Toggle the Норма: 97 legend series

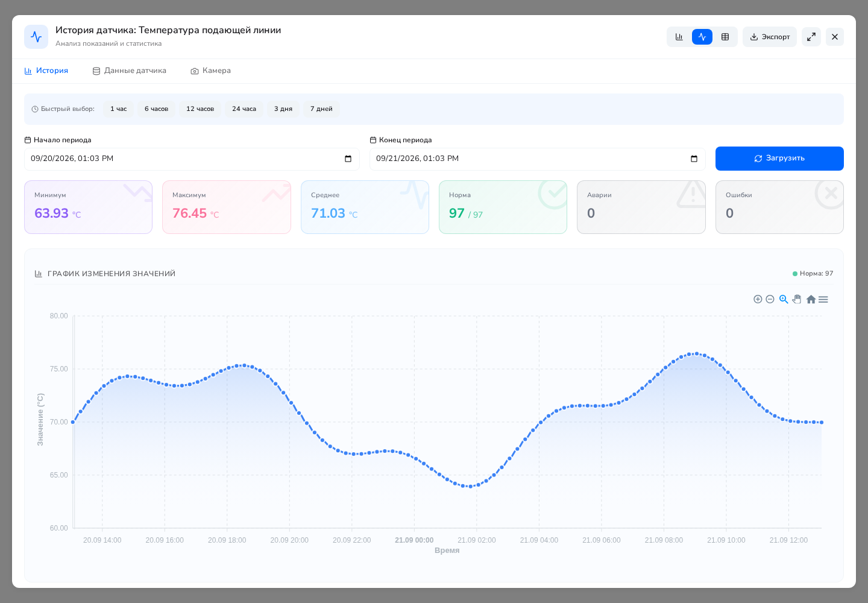click(x=813, y=274)
